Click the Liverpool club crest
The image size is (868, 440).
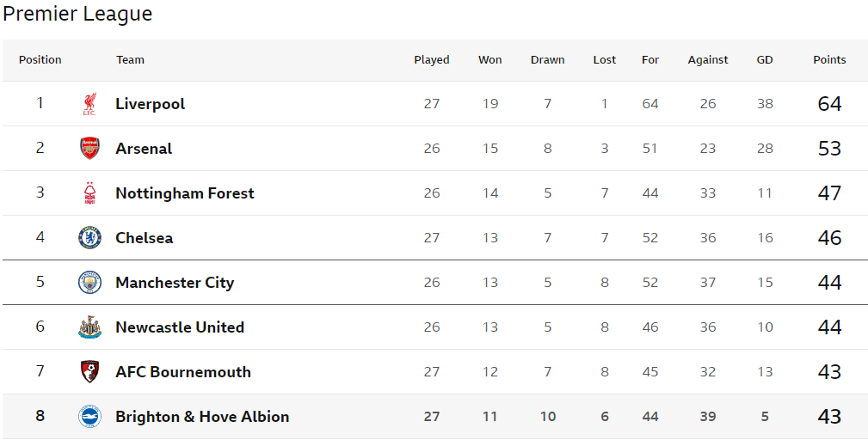pos(89,104)
